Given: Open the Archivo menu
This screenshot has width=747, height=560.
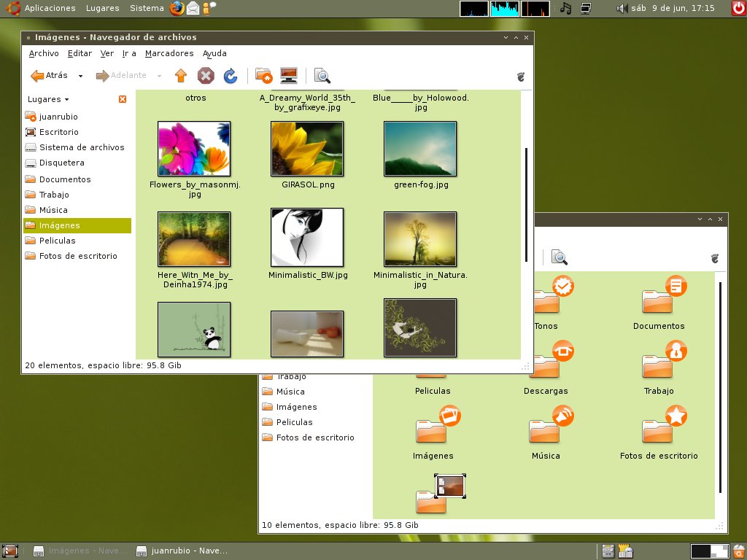Looking at the screenshot, I should (x=44, y=53).
